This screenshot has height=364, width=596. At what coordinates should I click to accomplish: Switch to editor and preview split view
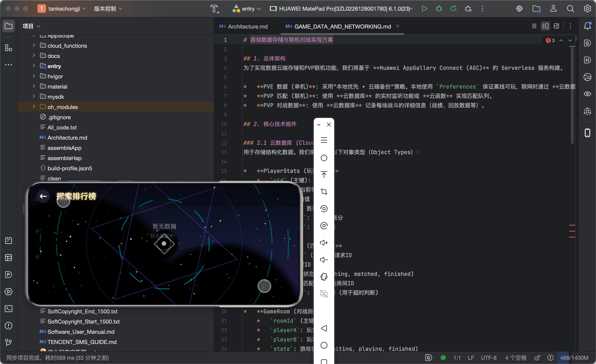click(x=545, y=26)
